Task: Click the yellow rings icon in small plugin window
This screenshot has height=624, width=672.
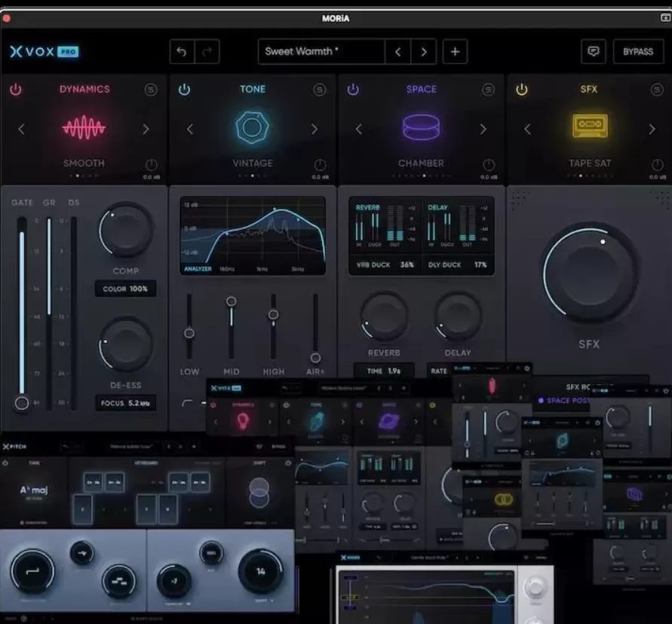Action: (x=504, y=500)
